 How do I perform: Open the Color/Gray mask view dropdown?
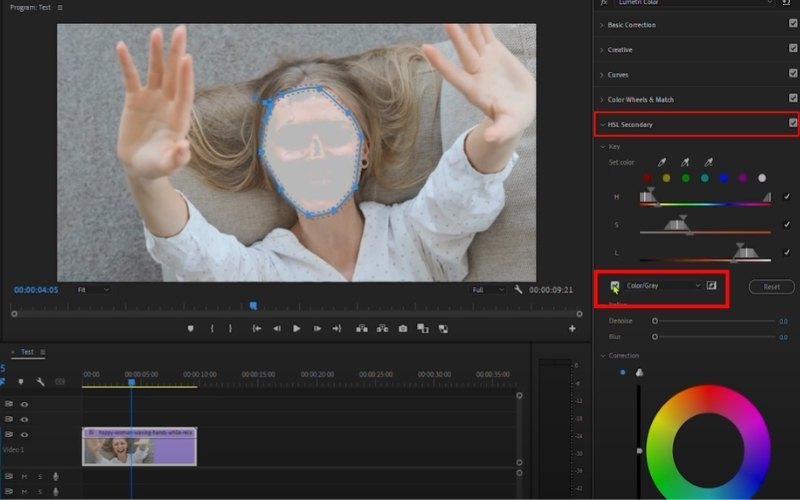(663, 286)
